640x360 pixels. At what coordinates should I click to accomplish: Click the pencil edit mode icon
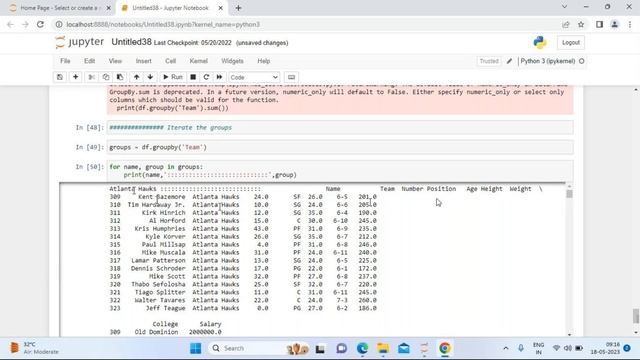tap(509, 61)
